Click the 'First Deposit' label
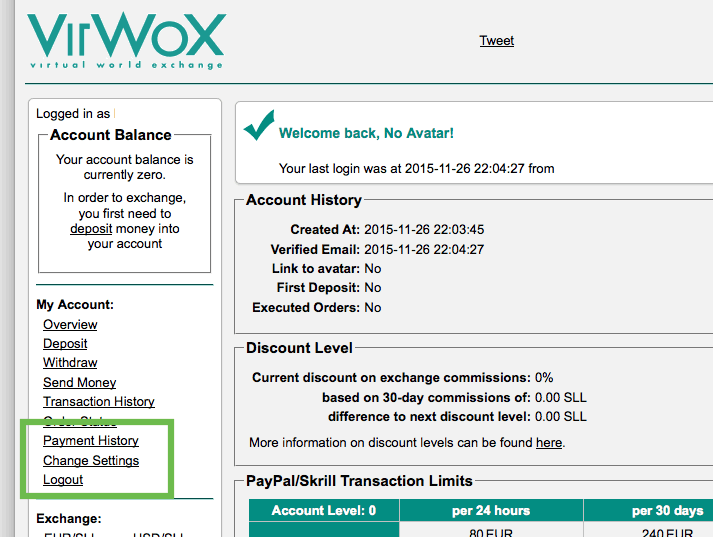713x537 pixels. 318,287
